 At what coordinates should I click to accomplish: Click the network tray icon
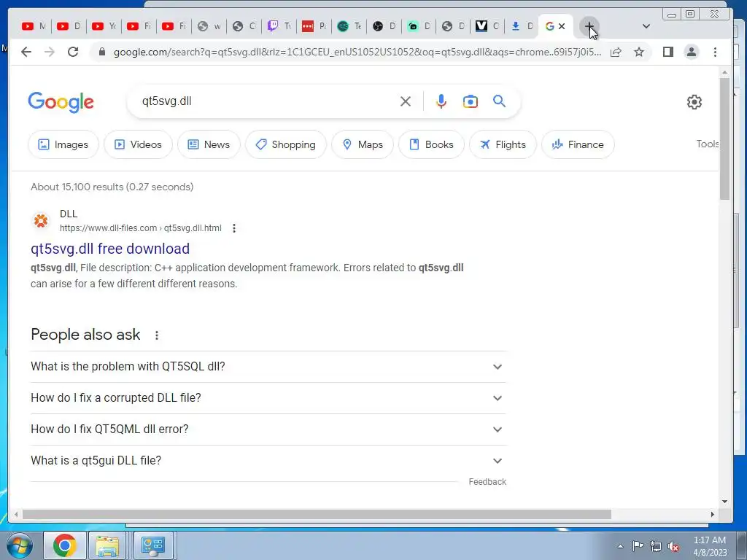click(x=656, y=547)
